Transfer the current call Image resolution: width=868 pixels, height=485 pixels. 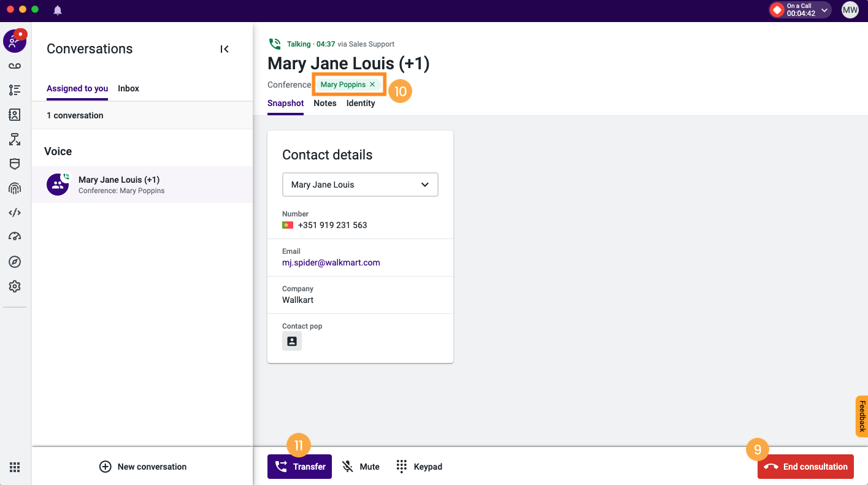pos(299,467)
